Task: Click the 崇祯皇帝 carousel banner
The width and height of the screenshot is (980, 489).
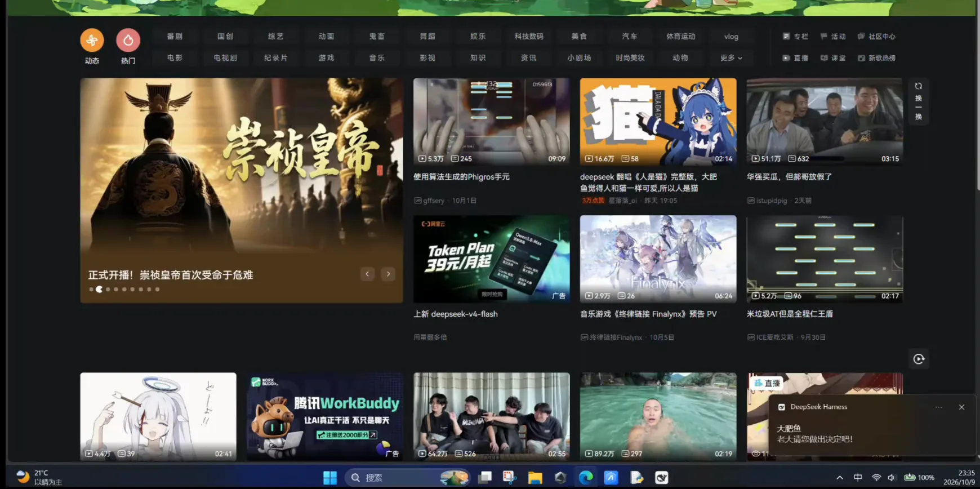Action: point(242,190)
